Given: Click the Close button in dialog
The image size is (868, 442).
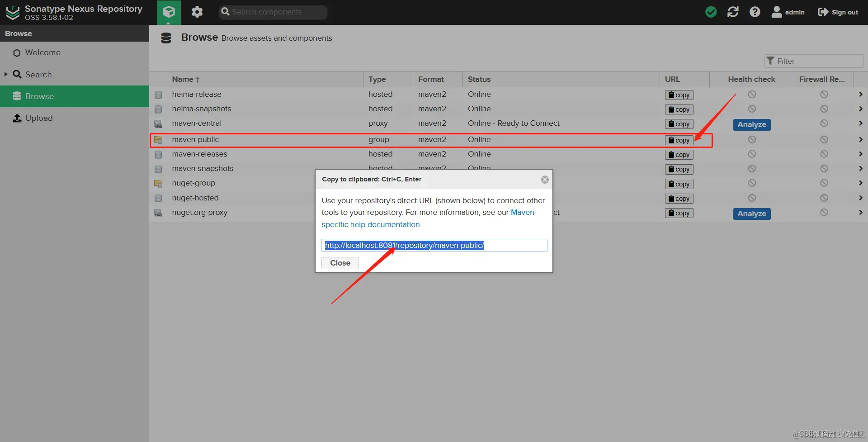Looking at the screenshot, I should [x=340, y=263].
